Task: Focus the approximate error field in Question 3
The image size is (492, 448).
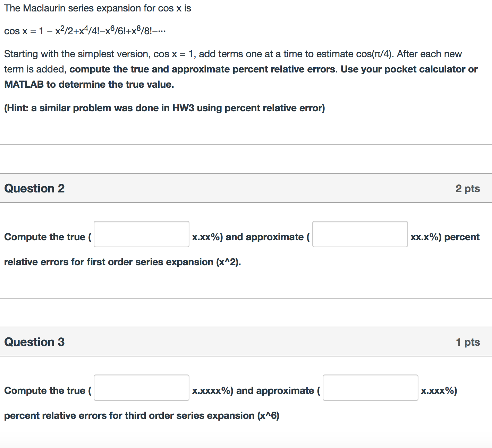Action: click(x=370, y=388)
